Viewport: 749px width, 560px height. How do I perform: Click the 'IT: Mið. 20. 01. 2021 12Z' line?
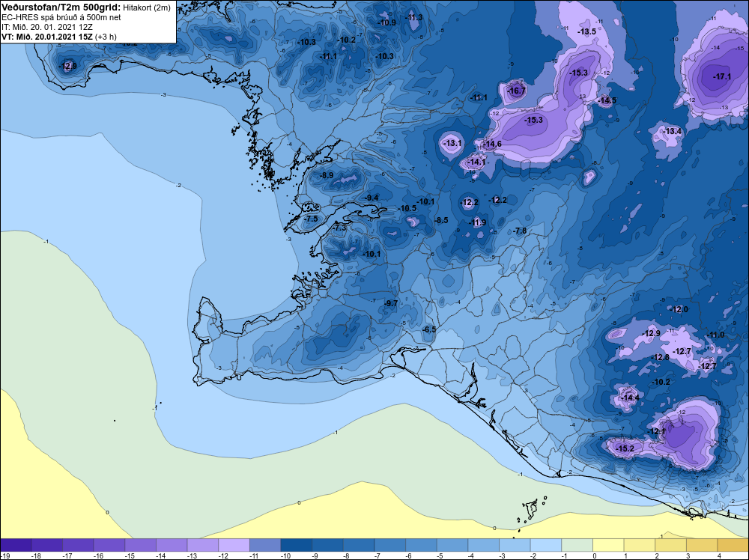(x=47, y=27)
